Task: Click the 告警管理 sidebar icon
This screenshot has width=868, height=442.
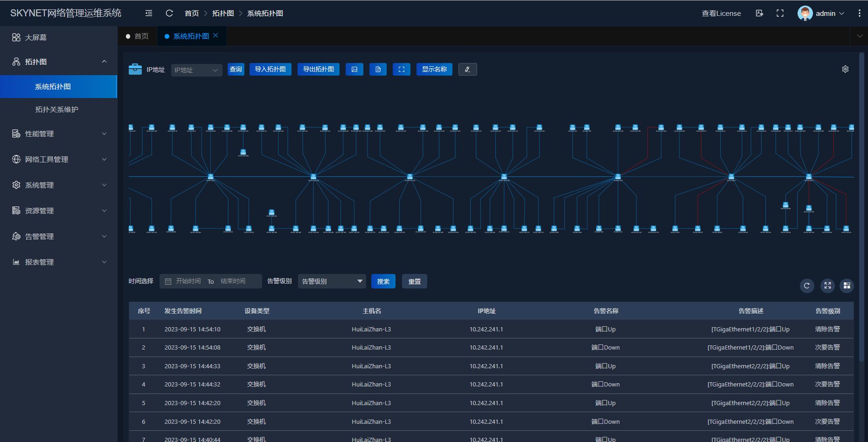Action: click(16, 236)
